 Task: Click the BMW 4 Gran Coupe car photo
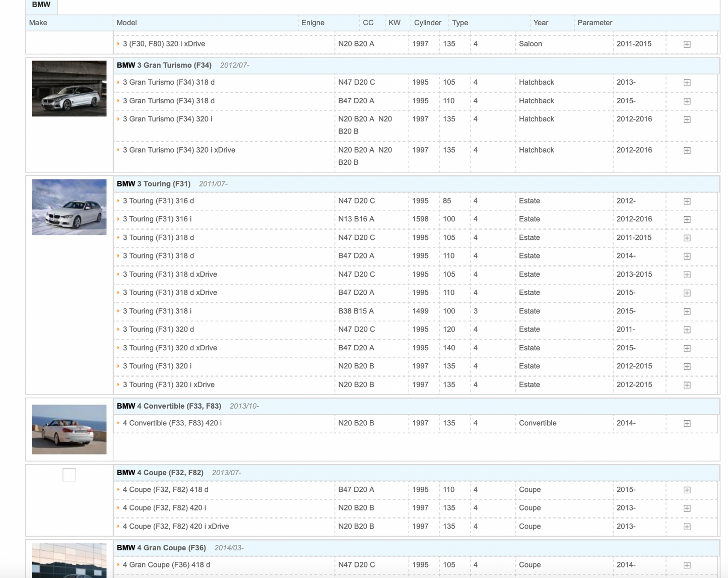(x=70, y=560)
